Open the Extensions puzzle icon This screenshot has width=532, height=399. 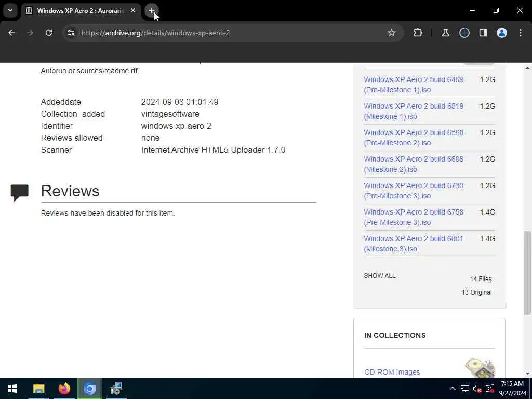418,33
